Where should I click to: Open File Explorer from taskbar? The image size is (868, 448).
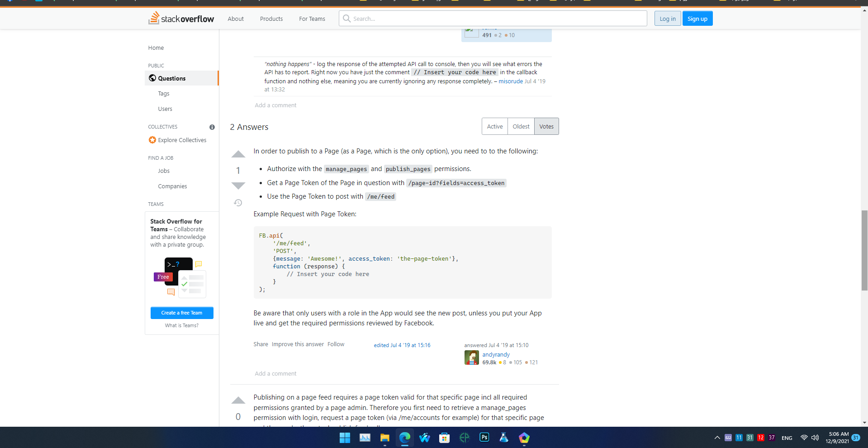[x=385, y=438]
